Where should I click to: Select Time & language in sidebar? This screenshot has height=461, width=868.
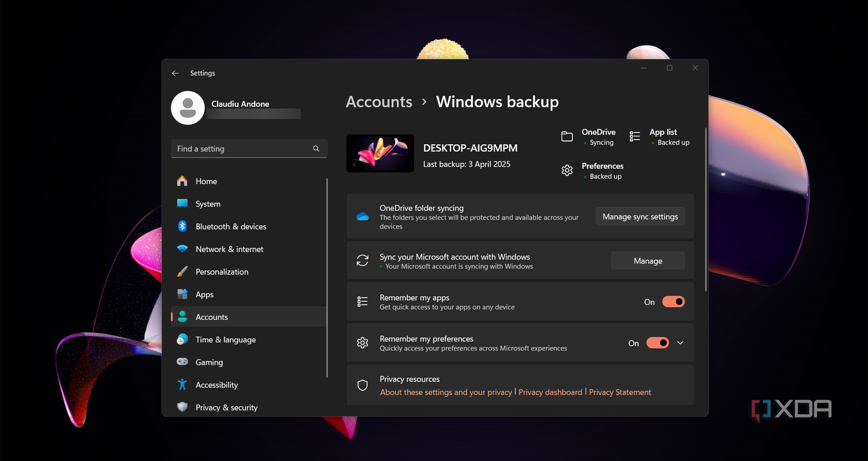click(x=249, y=339)
